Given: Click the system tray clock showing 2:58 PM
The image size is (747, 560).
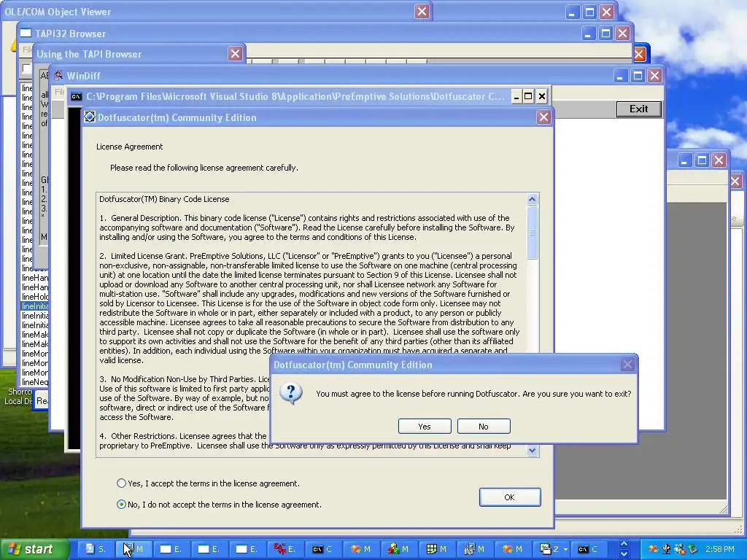Looking at the screenshot, I should click(x=720, y=549).
